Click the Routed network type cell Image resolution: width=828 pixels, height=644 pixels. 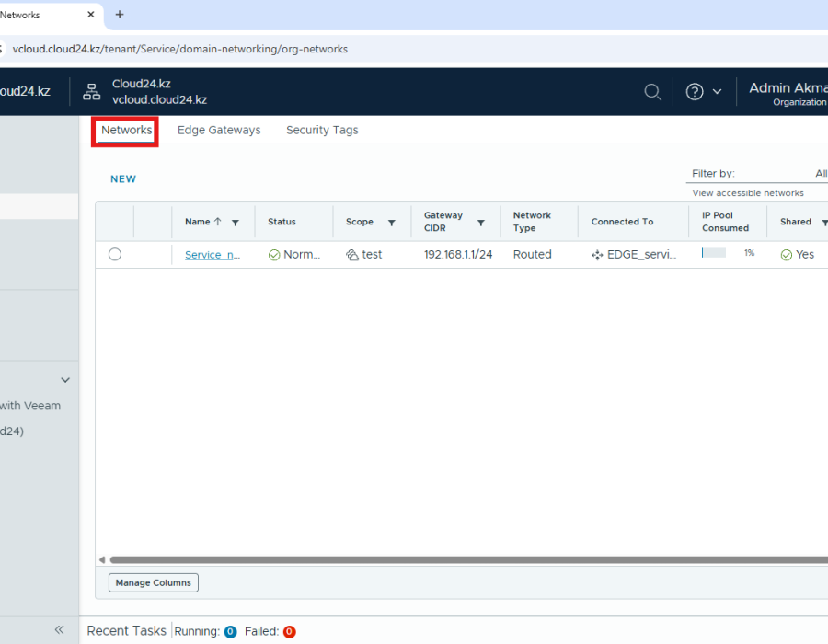click(533, 255)
